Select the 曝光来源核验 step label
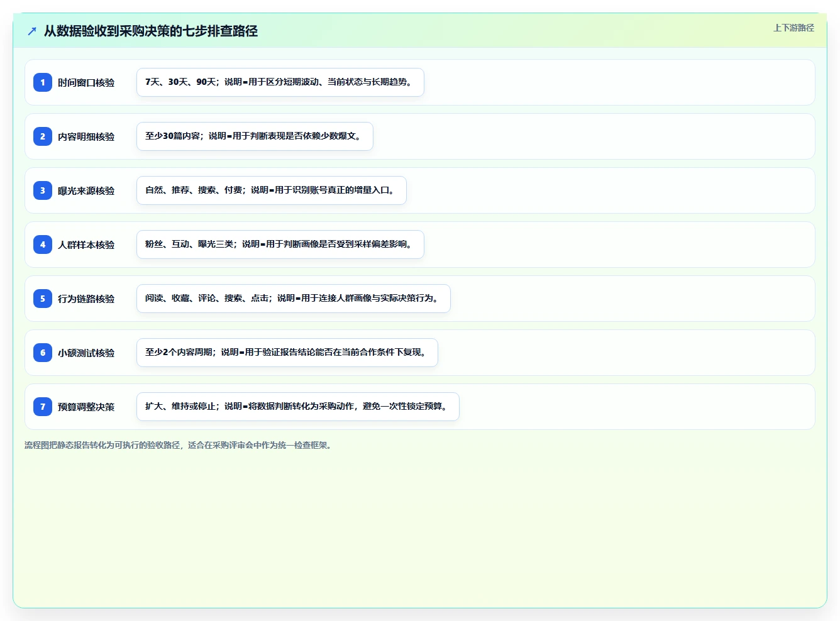Image resolution: width=840 pixels, height=621 pixels. (86, 190)
